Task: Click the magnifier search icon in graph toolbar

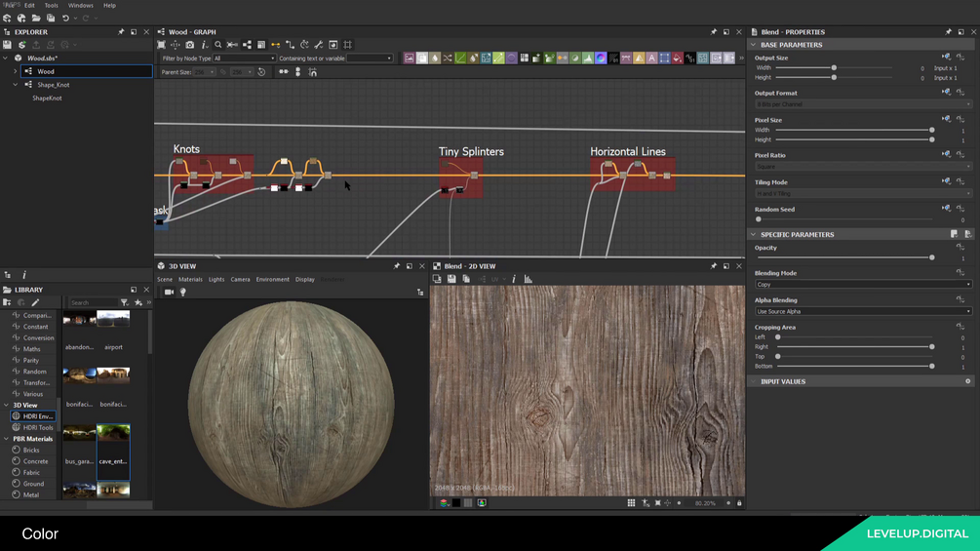Action: [218, 45]
